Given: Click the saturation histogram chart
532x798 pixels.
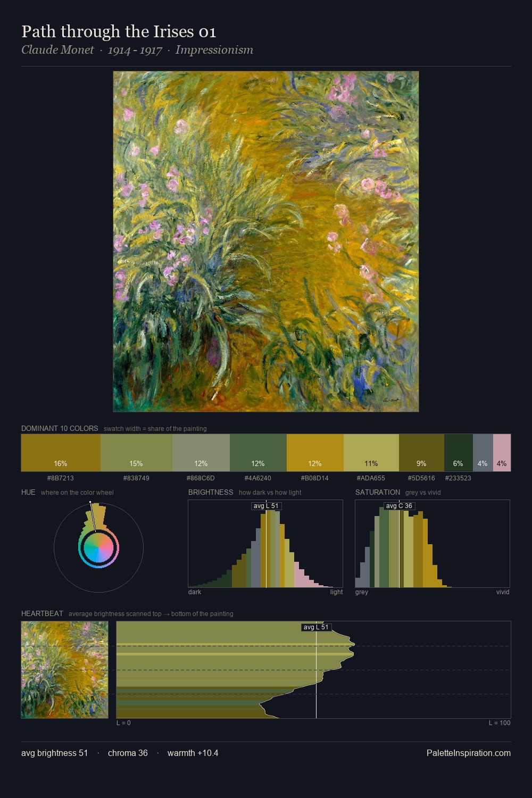Looking at the screenshot, I should 433,544.
